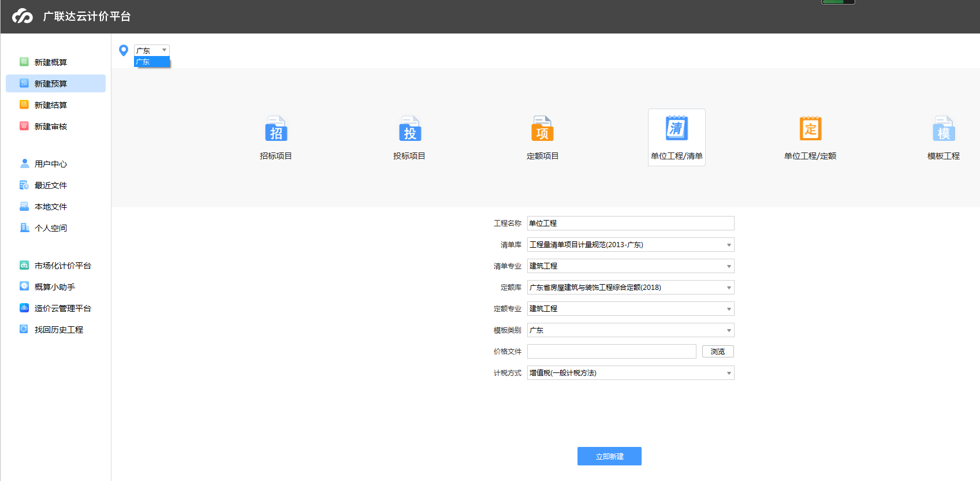Expand the 计税方式 dropdown

tap(631, 373)
